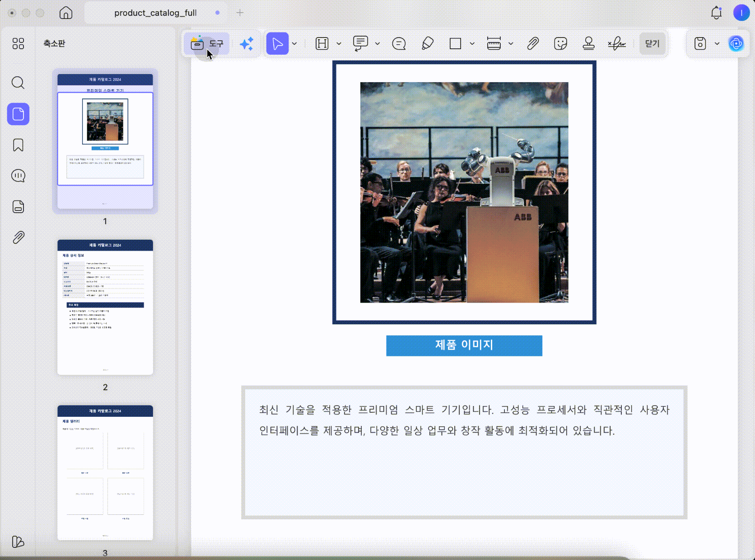Open the signature tool

pos(616,44)
